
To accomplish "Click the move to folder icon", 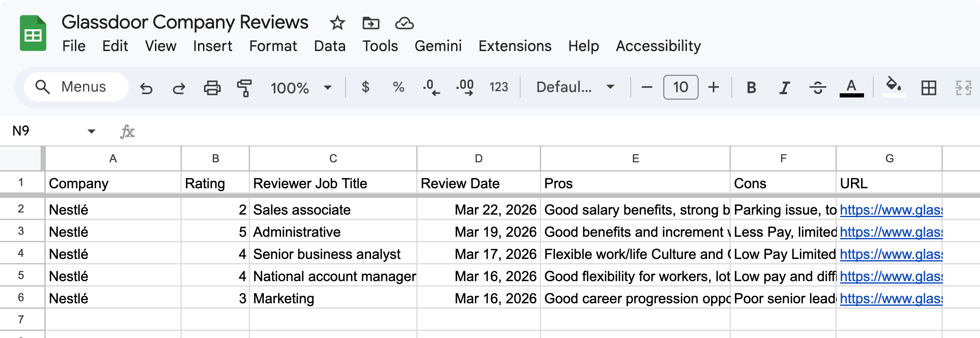I will coord(371,23).
